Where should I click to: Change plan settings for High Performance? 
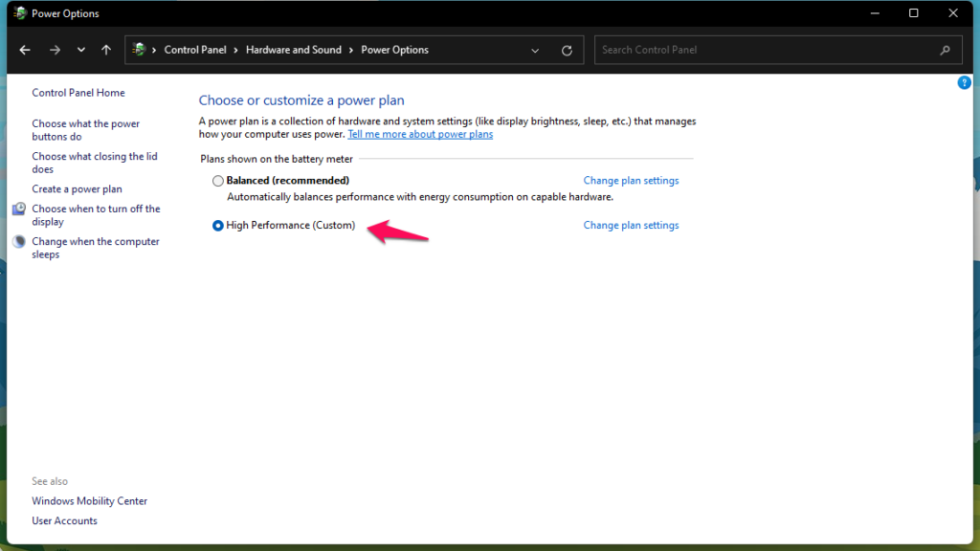(x=631, y=225)
